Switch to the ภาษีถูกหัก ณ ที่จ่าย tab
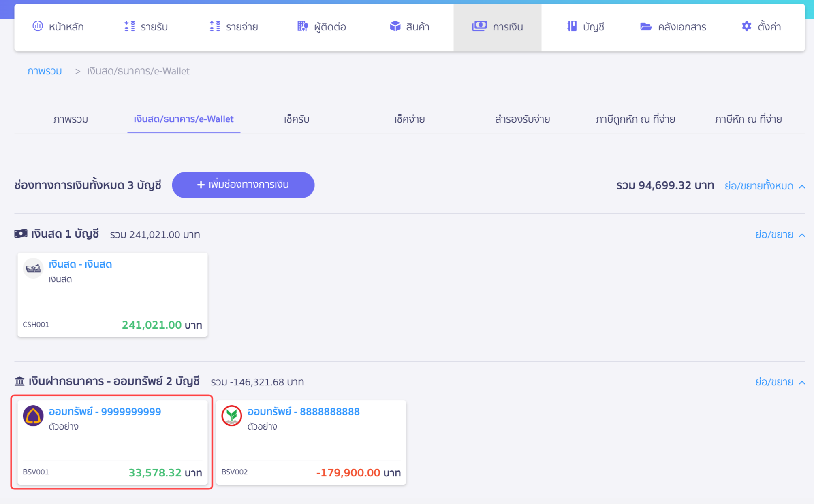The image size is (814, 504). [635, 119]
